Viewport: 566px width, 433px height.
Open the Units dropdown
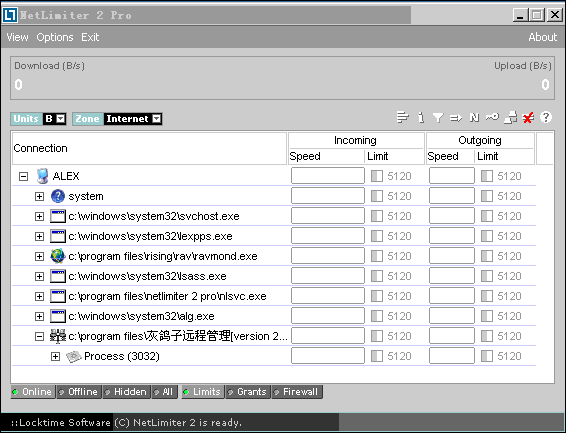click(x=61, y=118)
